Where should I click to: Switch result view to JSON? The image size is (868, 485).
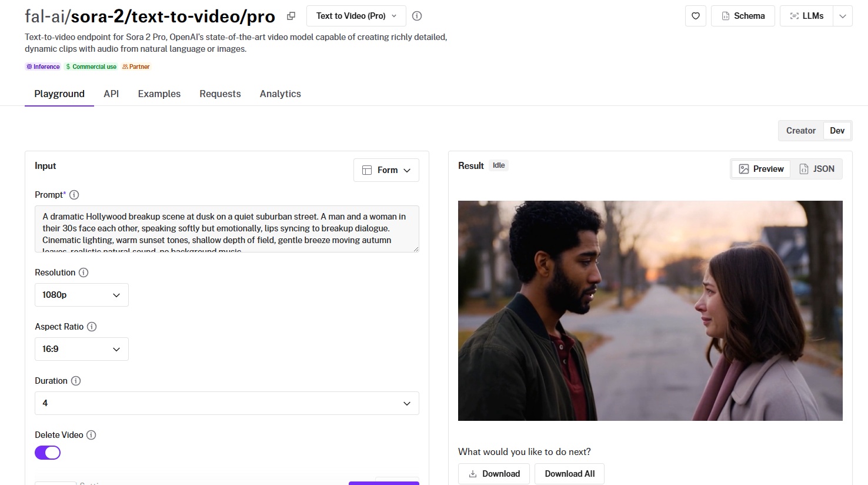pos(817,169)
